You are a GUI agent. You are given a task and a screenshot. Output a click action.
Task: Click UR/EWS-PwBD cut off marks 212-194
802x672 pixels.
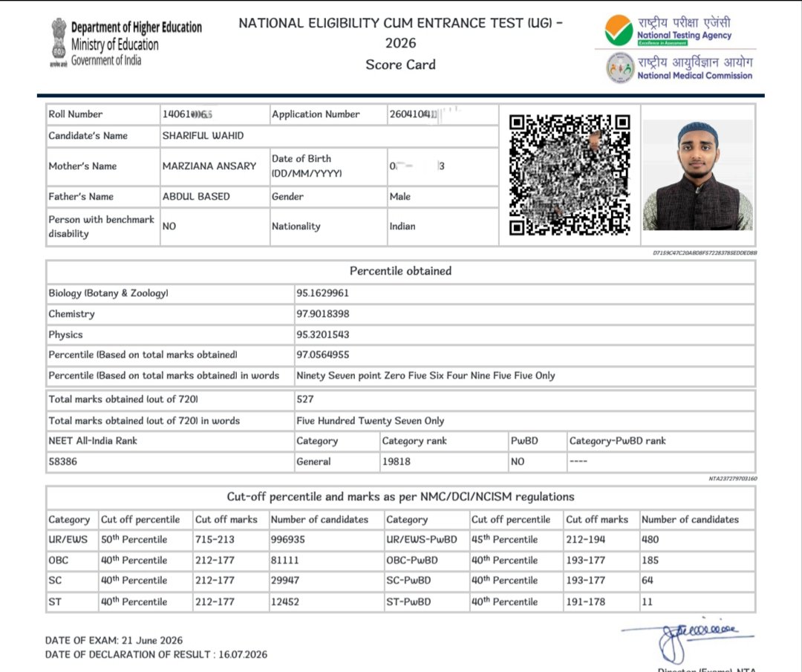pos(586,540)
